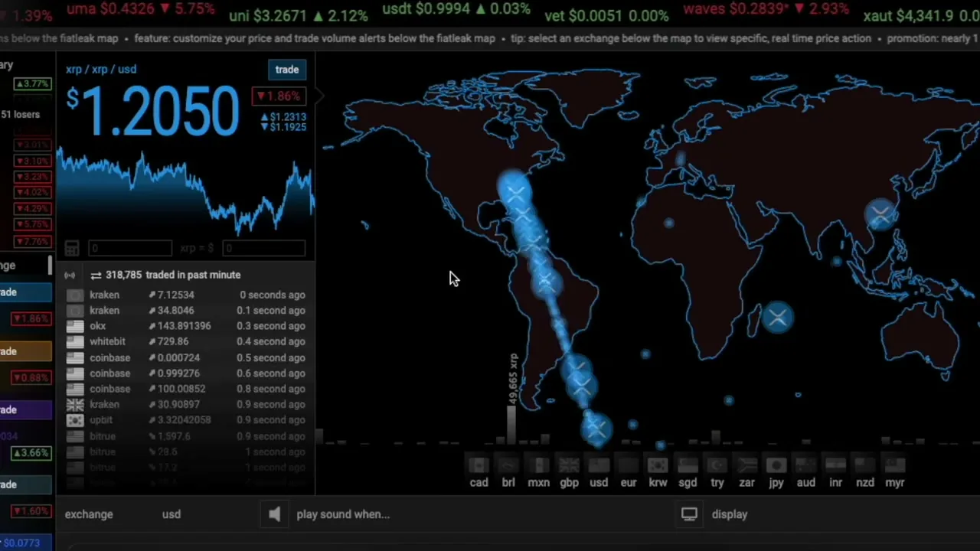
Task: Click the XRP marker in the Indian Ocean
Action: tap(778, 317)
